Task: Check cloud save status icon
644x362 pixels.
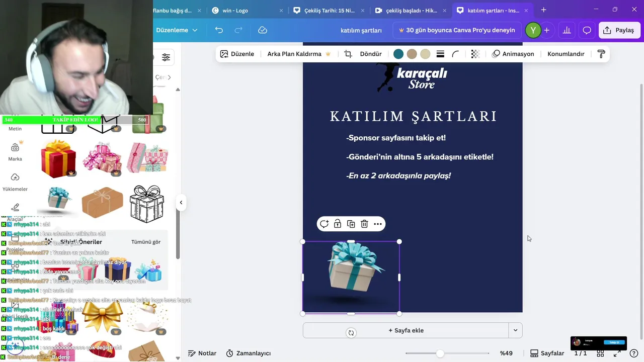Action: [x=263, y=30]
